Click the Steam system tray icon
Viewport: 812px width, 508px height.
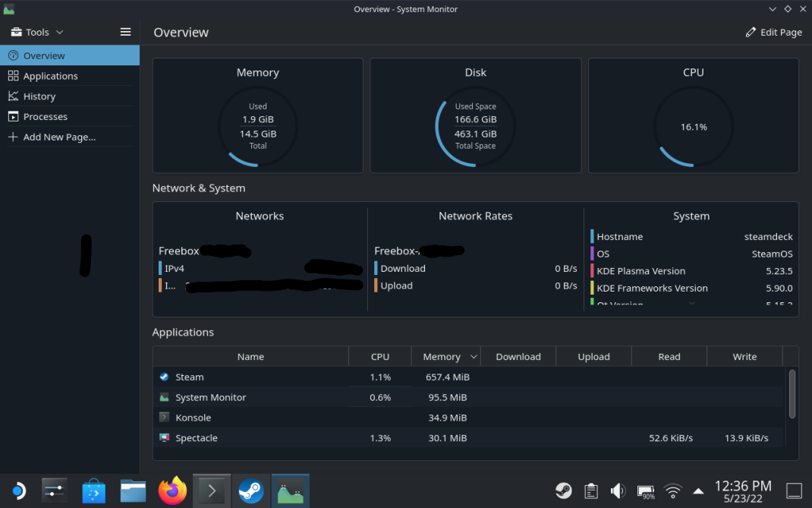(x=563, y=491)
